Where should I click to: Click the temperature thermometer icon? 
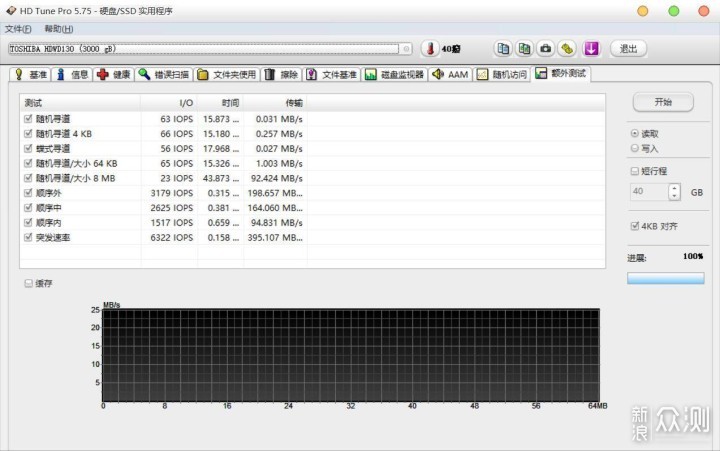click(430, 49)
